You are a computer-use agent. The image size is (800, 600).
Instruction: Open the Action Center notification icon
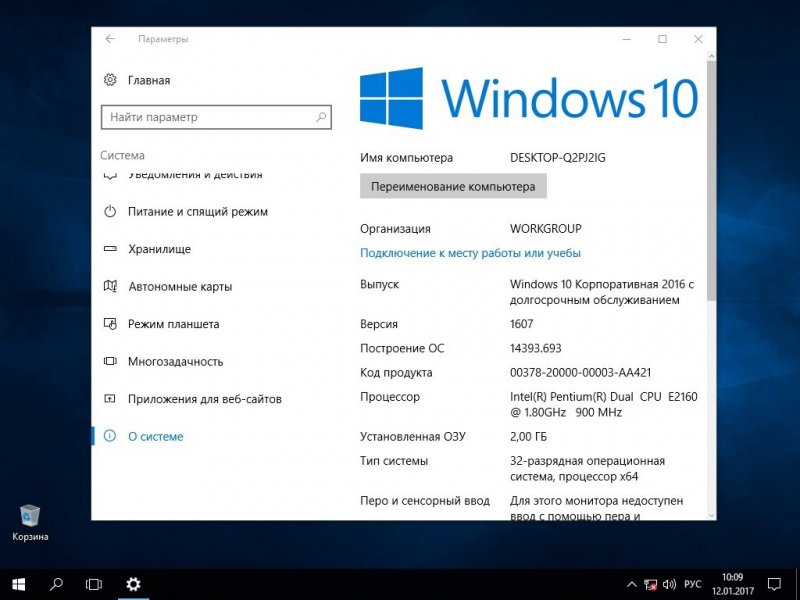pos(774,585)
